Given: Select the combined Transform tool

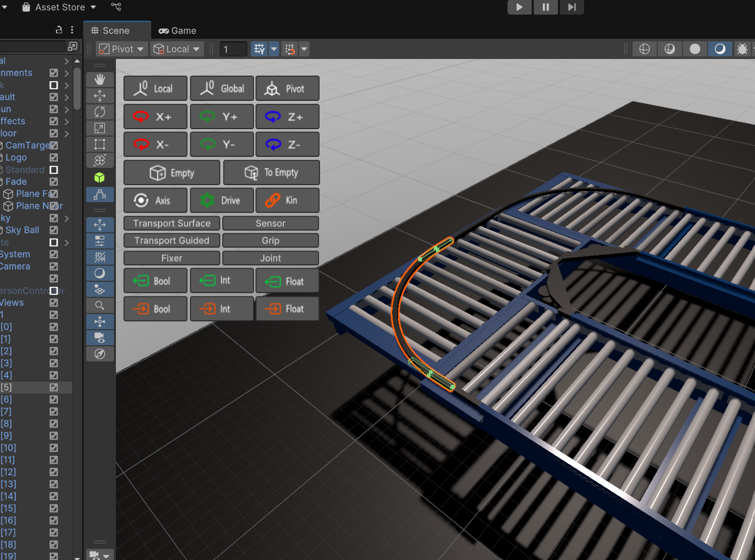Looking at the screenshot, I should click(100, 160).
